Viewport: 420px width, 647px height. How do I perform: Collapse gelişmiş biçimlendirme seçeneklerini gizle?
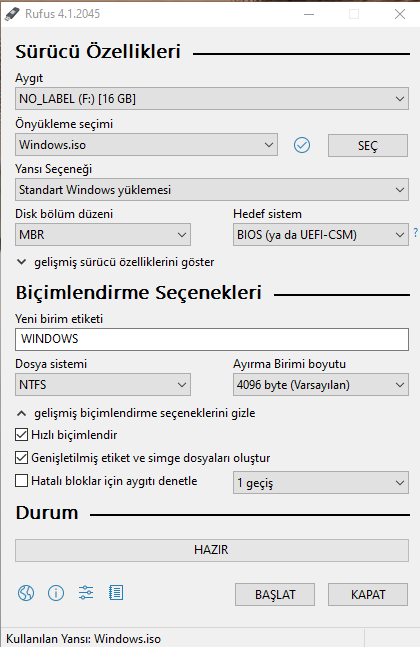tap(136, 413)
